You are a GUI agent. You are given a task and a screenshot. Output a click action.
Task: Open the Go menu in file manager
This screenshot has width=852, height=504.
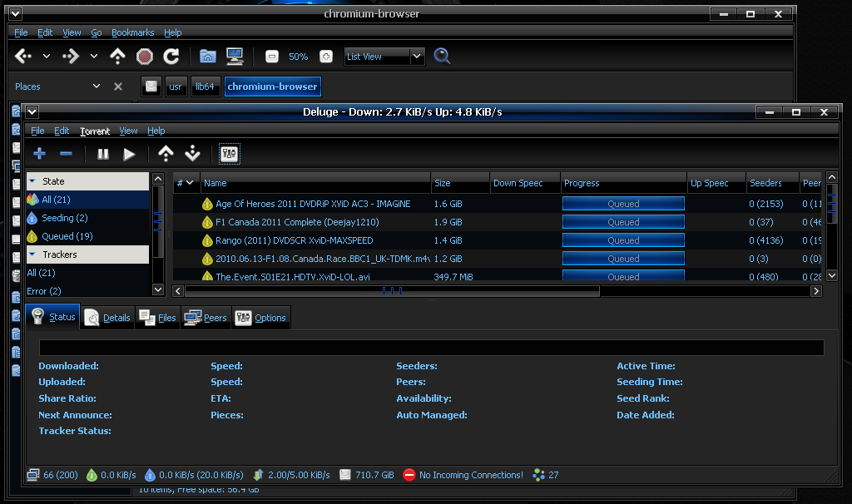coord(97,32)
